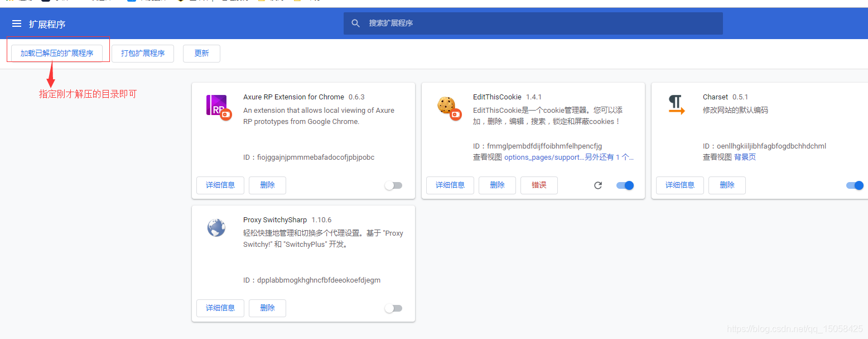The height and width of the screenshot is (339, 868).
Task: Open 详细信息 for Axure RP extension
Action: [x=220, y=185]
